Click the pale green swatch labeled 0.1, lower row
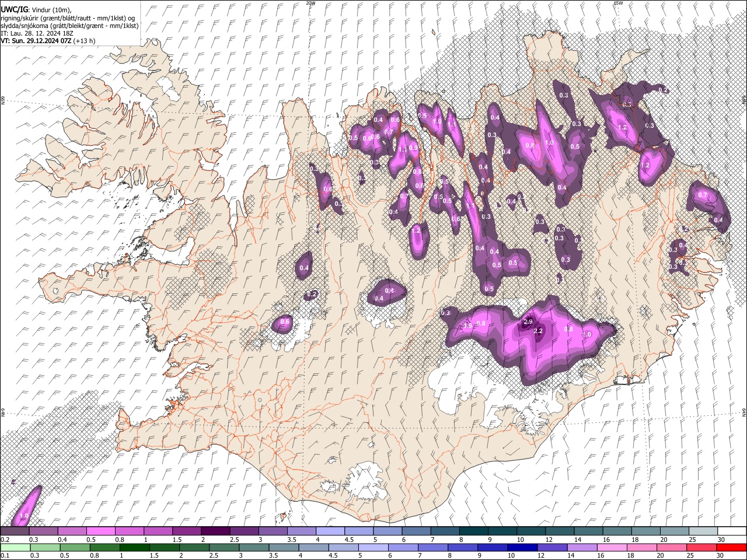The height and width of the screenshot is (560, 747). 15,547
